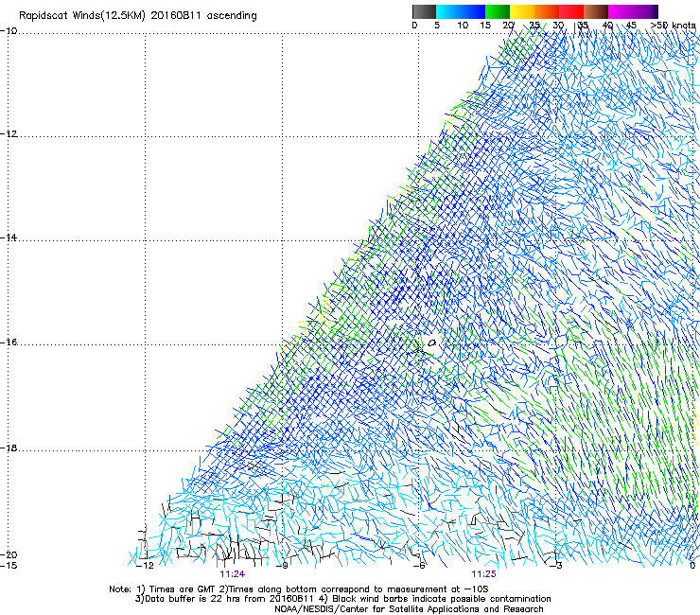The image size is (700, 615).
Task: Pick the brown 35-40 knots color segment
Action: [596, 11]
